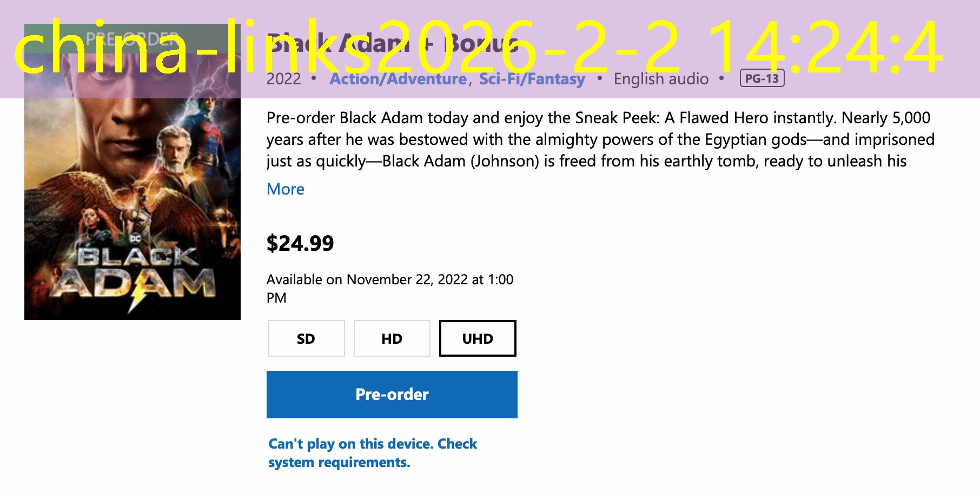Click the yellow china-links watermark text
This screenshot has width=980, height=494.
[476, 48]
